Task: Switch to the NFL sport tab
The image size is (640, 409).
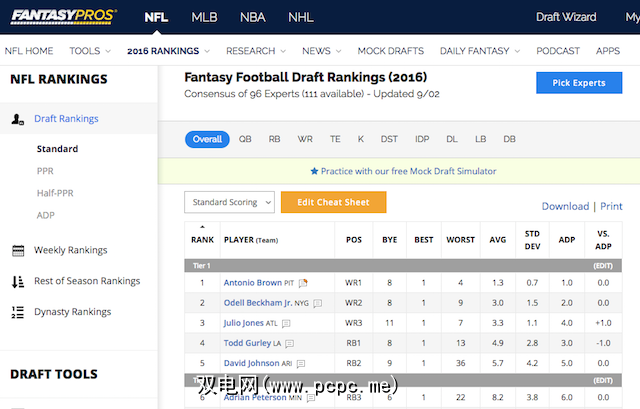Action: pos(156,17)
